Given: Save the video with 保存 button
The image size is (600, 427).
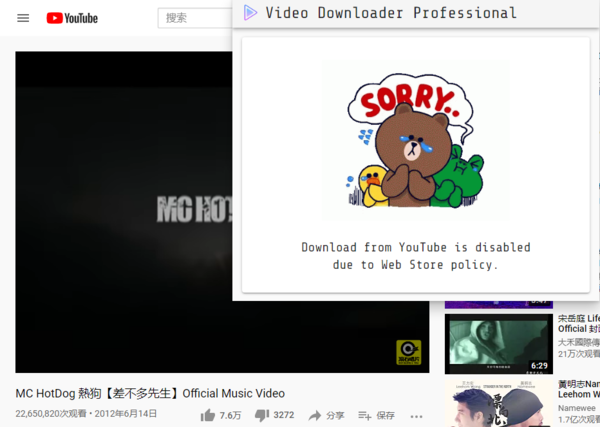Looking at the screenshot, I should (x=376, y=415).
